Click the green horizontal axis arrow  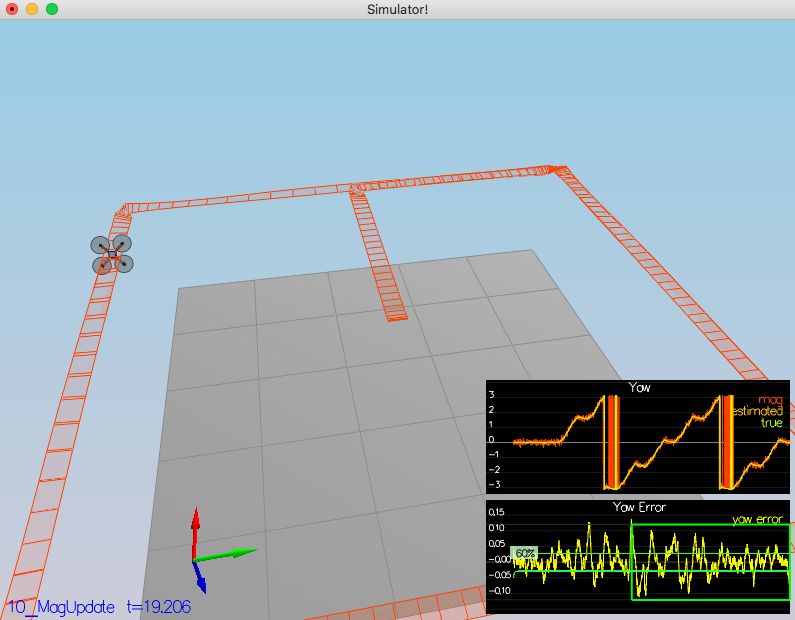click(226, 555)
